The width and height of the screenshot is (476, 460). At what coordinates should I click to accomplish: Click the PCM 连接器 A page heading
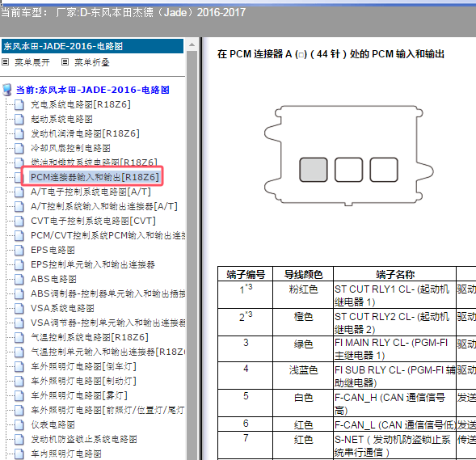[x=331, y=54]
